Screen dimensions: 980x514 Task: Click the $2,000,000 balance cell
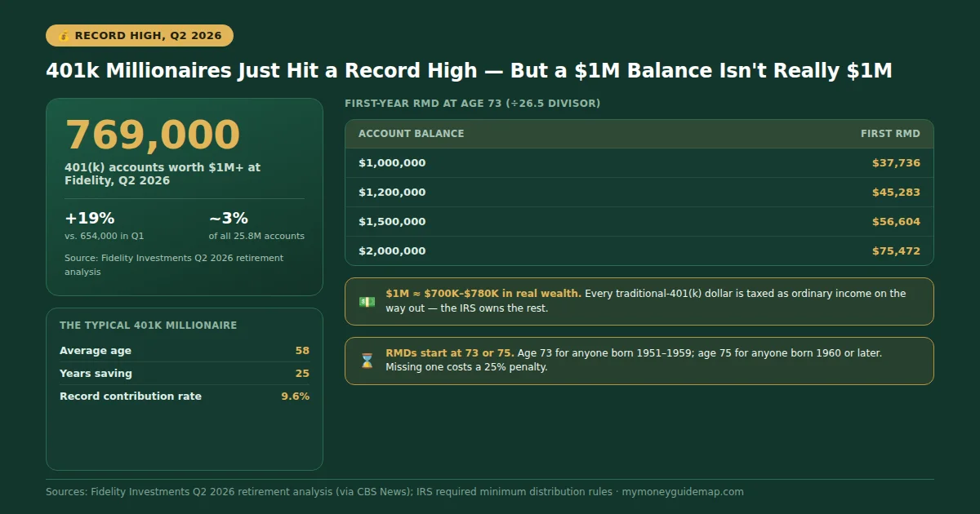point(392,251)
